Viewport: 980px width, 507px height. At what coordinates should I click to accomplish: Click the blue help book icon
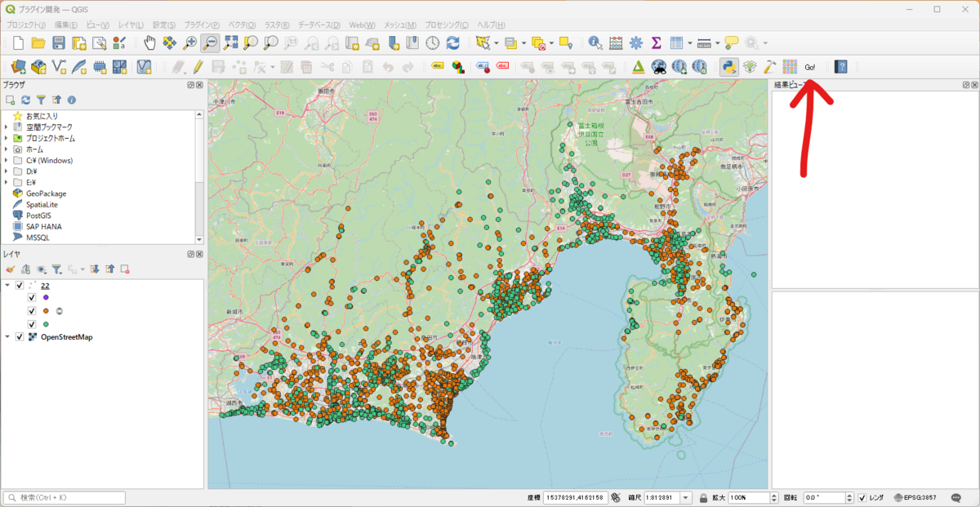pyautogui.click(x=840, y=67)
